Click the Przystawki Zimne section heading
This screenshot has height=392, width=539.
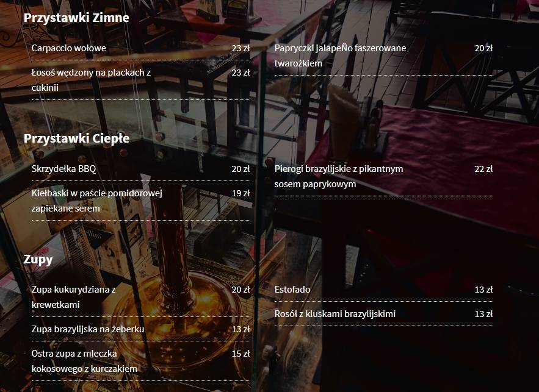pyautogui.click(x=76, y=18)
